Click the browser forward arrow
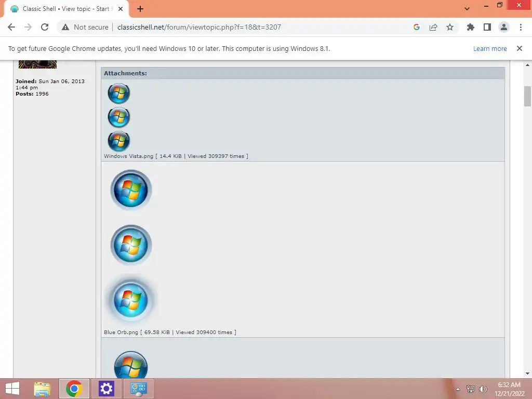532x399 pixels. (28, 27)
